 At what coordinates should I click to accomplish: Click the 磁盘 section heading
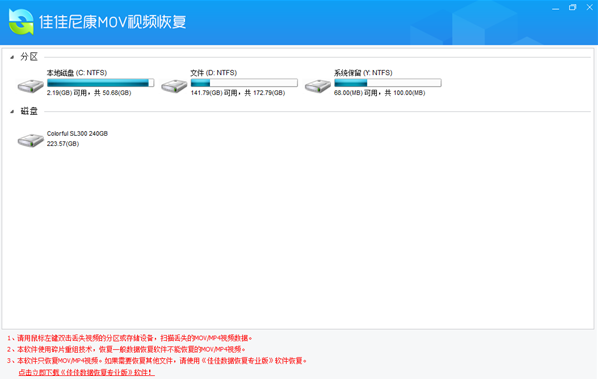[x=29, y=111]
